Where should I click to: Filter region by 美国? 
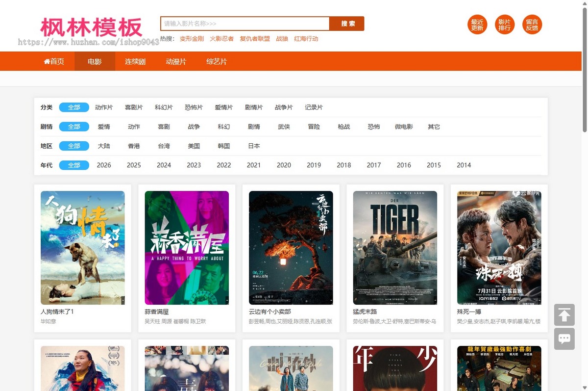[194, 146]
